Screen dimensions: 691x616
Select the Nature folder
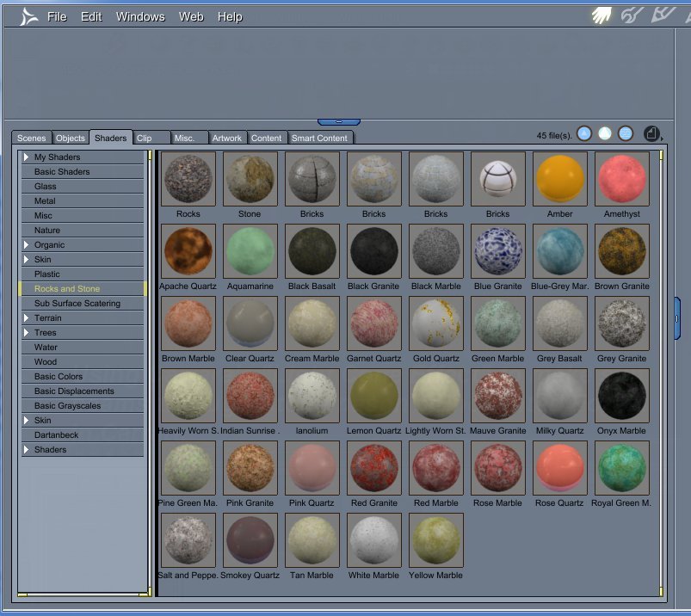click(x=83, y=230)
